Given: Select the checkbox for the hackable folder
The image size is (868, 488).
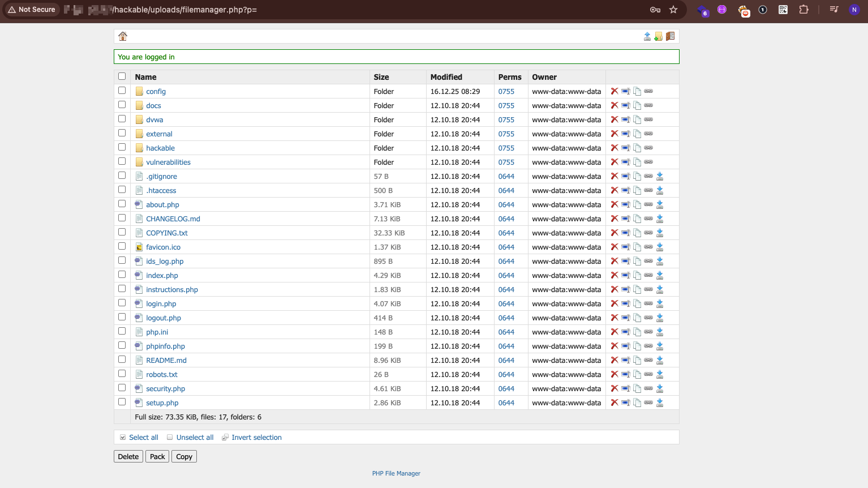Looking at the screenshot, I should coord(122,147).
